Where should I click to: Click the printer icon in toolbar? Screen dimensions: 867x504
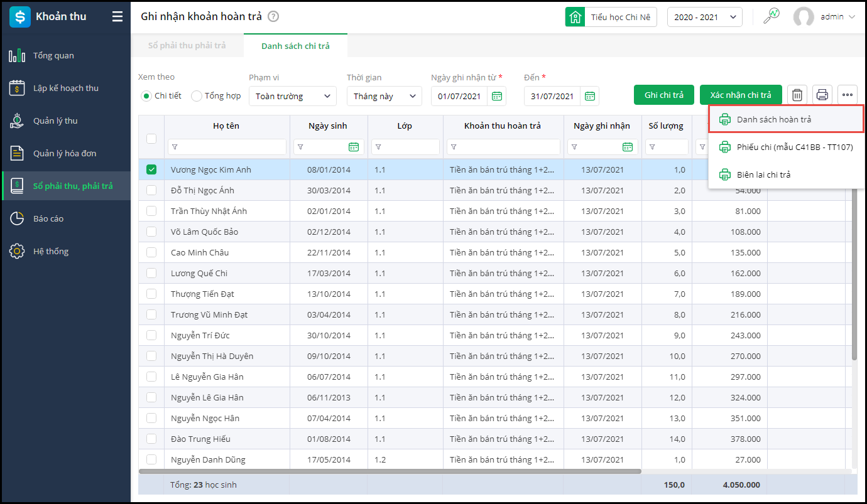pyautogui.click(x=822, y=95)
